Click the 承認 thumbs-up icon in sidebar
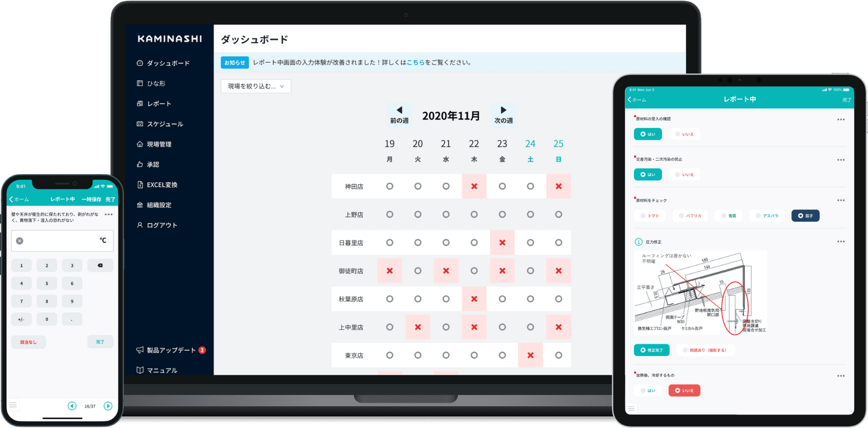The width and height of the screenshot is (868, 428). 140,164
